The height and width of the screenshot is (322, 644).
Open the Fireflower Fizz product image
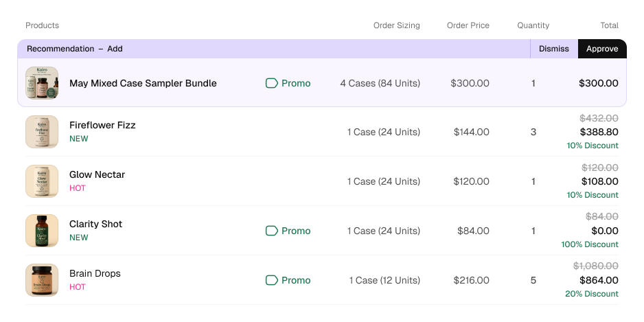[x=42, y=132]
